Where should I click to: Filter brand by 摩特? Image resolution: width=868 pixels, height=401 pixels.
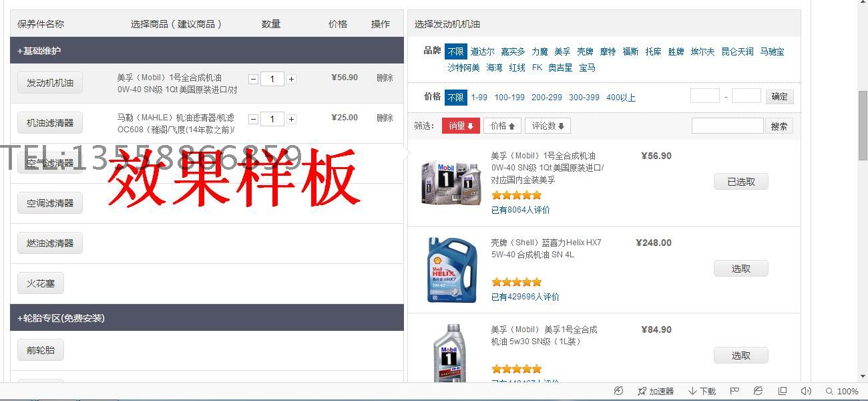coord(608,51)
